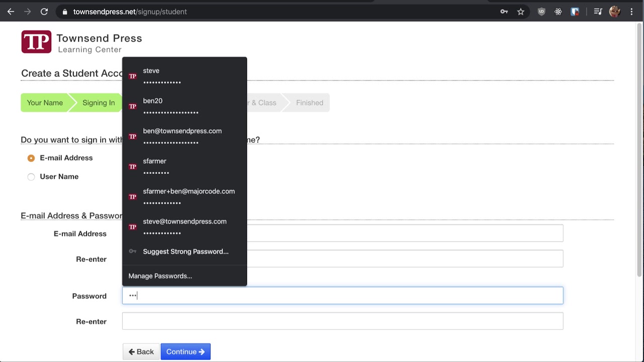View site info via the padlock icon
Image resolution: width=644 pixels, height=362 pixels.
point(64,12)
